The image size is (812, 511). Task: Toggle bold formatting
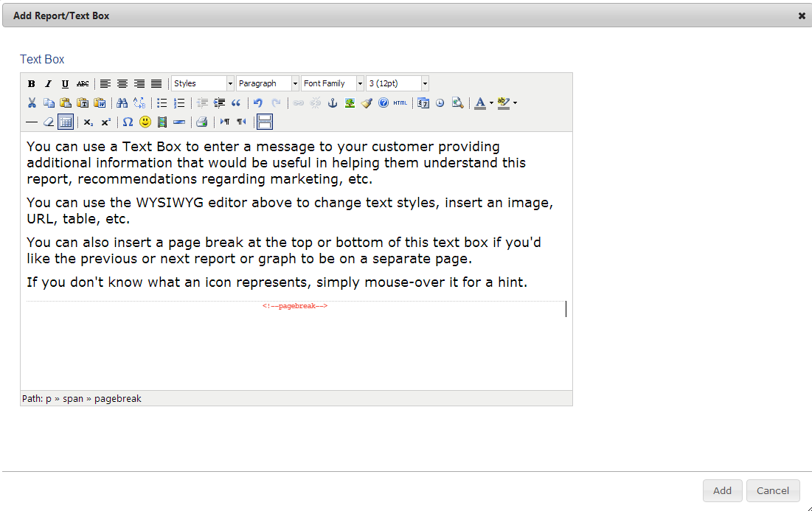pos(32,84)
